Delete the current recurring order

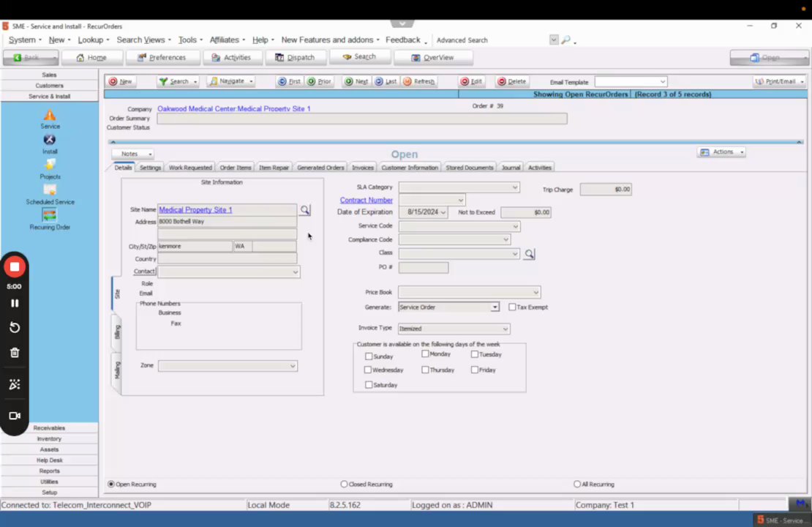point(511,81)
